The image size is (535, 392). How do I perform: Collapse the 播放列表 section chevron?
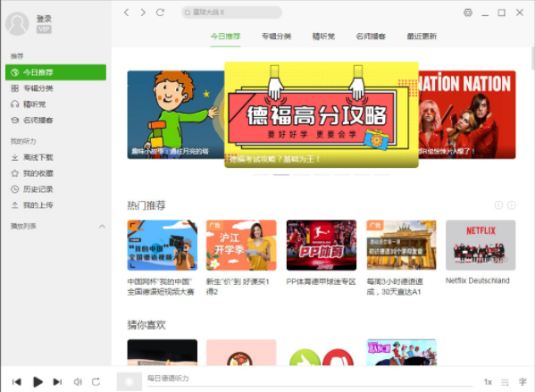click(x=102, y=226)
